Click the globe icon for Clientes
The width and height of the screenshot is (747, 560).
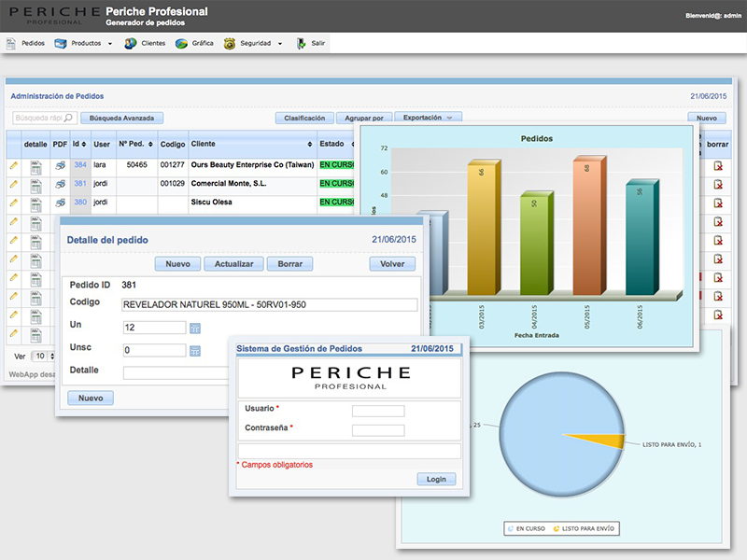pos(130,44)
